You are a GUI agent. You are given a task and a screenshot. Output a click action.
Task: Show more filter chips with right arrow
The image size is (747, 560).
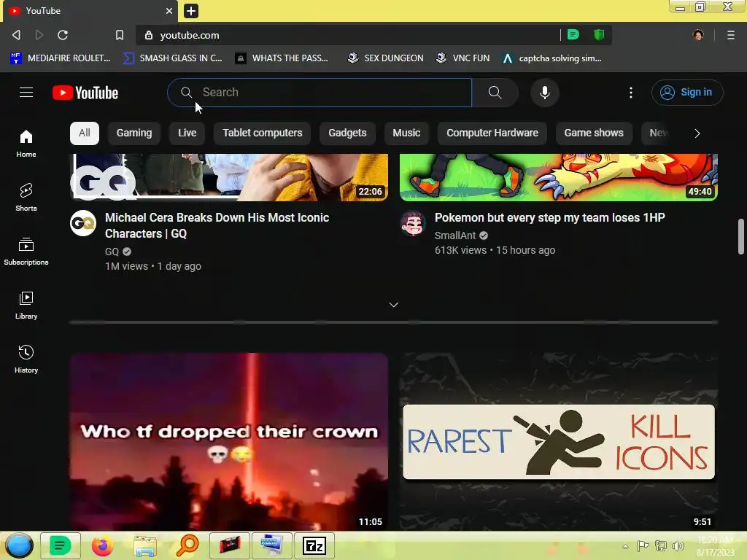(x=697, y=133)
